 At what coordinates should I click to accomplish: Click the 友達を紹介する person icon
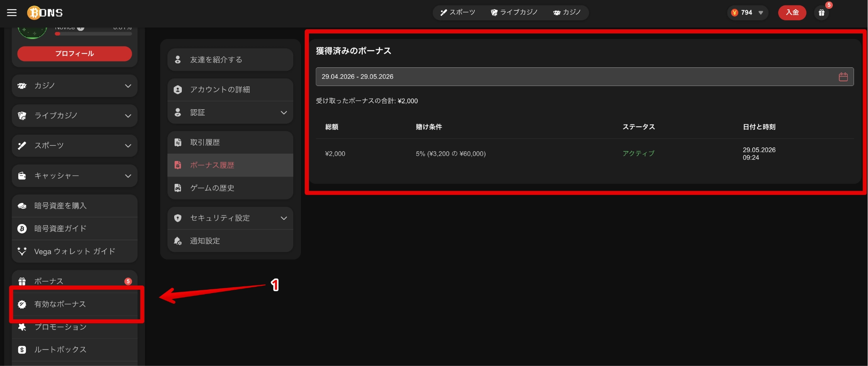tap(178, 60)
